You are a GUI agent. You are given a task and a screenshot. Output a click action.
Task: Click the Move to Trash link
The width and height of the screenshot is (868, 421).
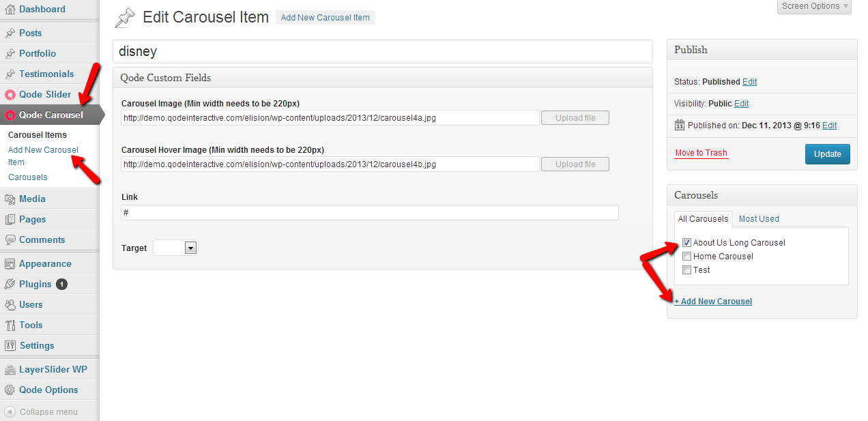point(701,153)
